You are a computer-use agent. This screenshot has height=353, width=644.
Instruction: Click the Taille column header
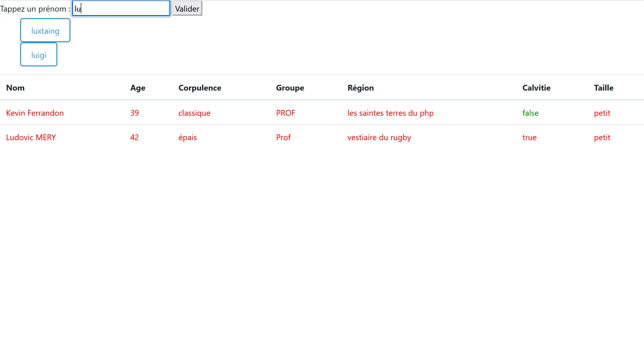coord(603,88)
